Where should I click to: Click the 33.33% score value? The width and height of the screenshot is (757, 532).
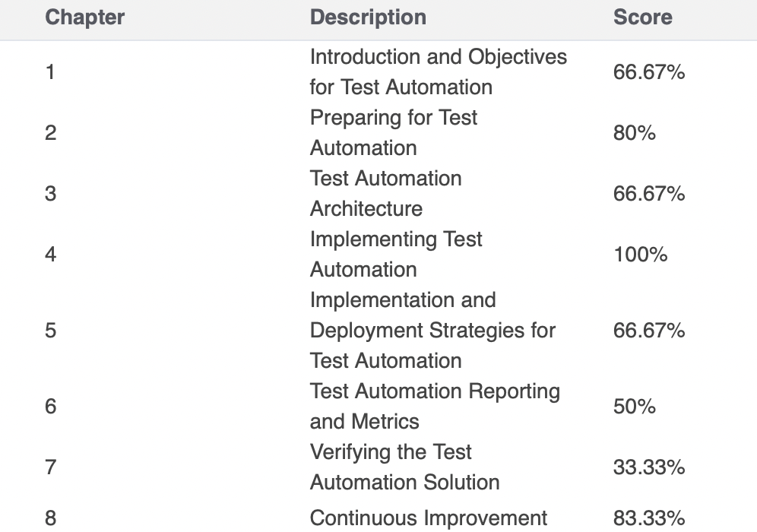coord(649,467)
